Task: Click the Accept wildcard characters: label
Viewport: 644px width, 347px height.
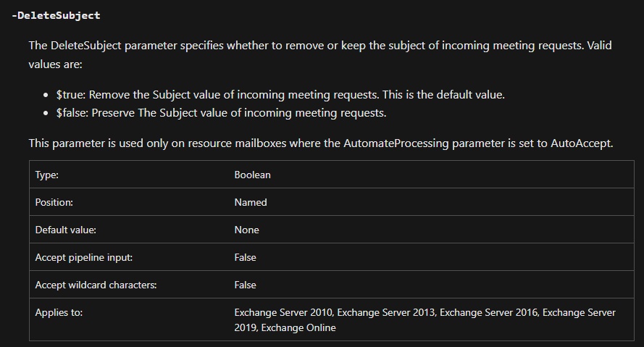Action: coord(96,285)
